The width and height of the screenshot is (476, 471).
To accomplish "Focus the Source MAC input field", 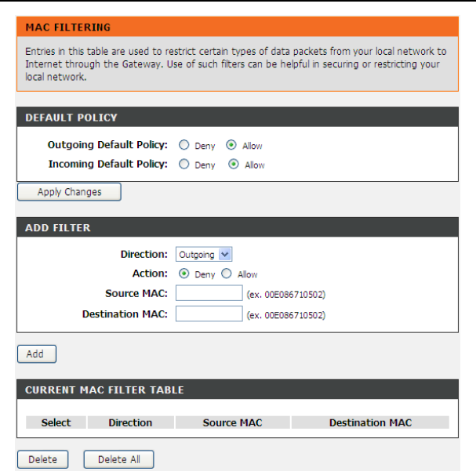I will point(209,293).
